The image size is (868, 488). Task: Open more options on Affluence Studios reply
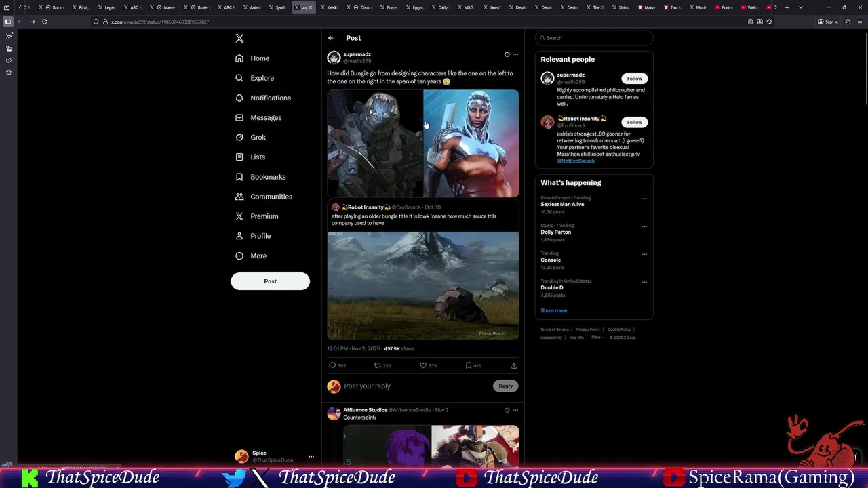[x=515, y=410]
